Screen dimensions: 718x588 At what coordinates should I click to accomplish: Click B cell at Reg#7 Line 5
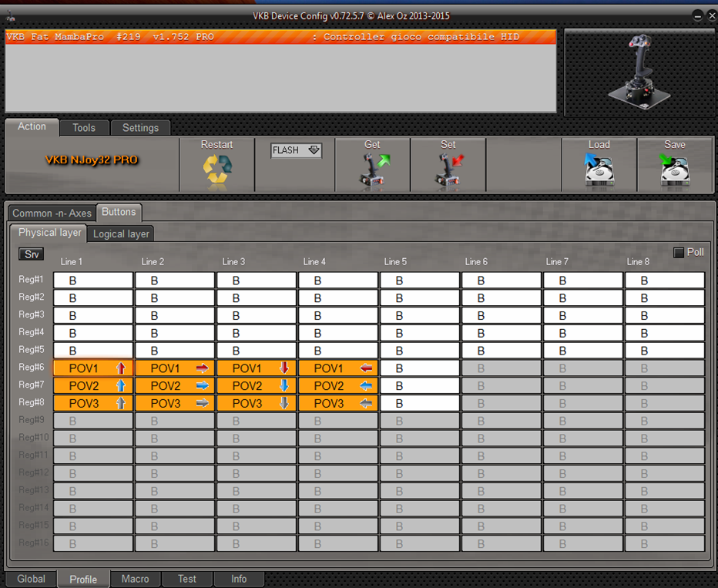click(x=419, y=385)
